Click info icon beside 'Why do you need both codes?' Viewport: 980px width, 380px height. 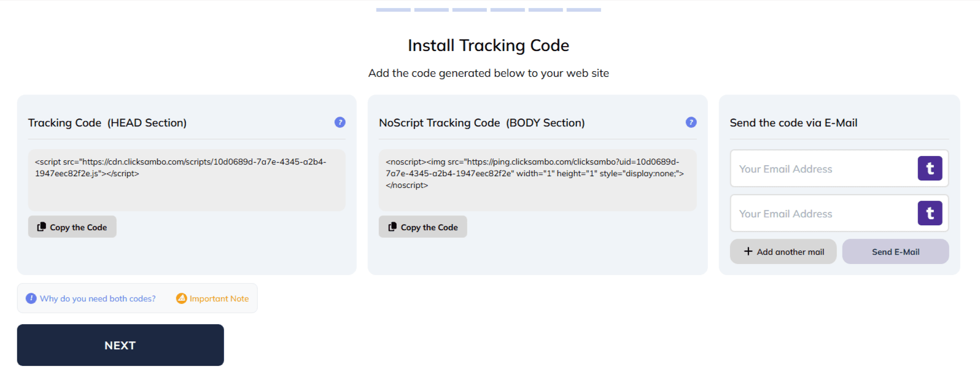coord(31,298)
